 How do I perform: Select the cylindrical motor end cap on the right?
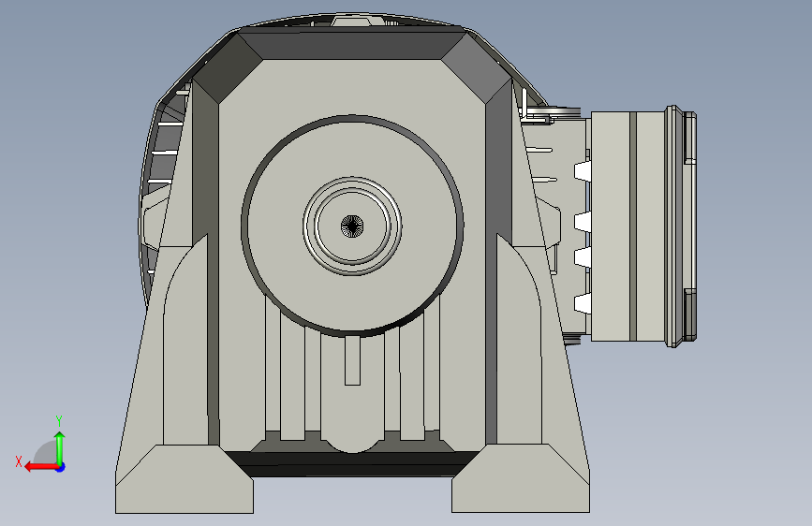click(x=643, y=226)
